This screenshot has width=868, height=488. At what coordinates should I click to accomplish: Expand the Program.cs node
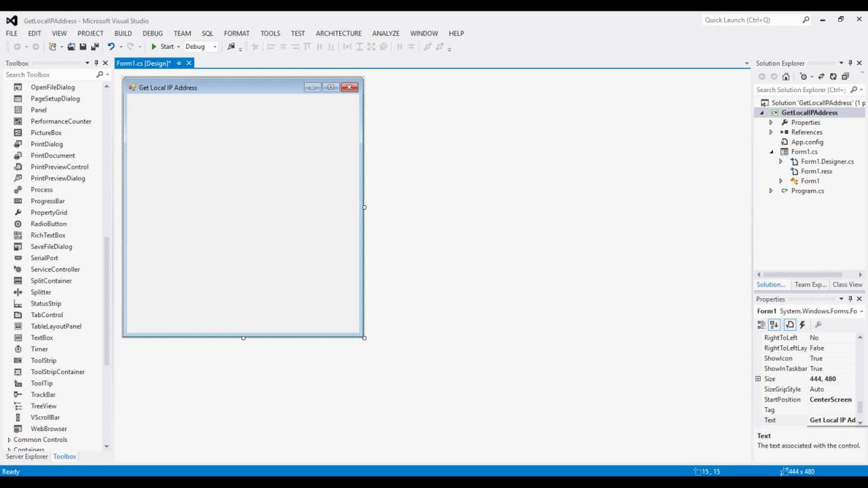pos(771,191)
